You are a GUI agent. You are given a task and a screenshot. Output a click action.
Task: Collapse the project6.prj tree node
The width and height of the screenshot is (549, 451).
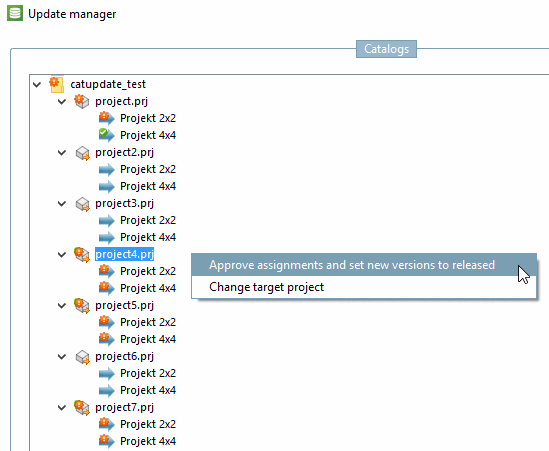62,356
